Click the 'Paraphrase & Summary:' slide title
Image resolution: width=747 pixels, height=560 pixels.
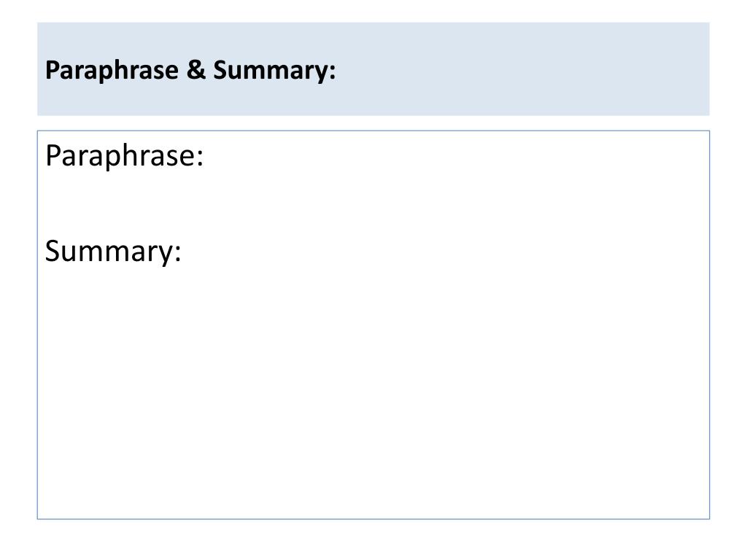pyautogui.click(x=190, y=71)
